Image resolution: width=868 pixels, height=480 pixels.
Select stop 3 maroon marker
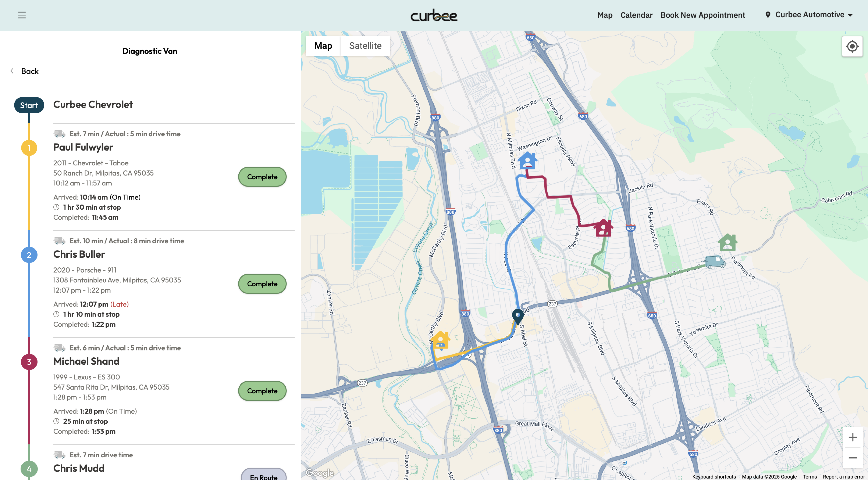point(29,362)
